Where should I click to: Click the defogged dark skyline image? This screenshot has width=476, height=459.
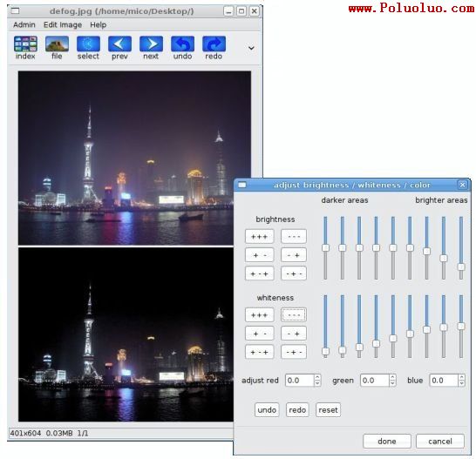[126, 334]
